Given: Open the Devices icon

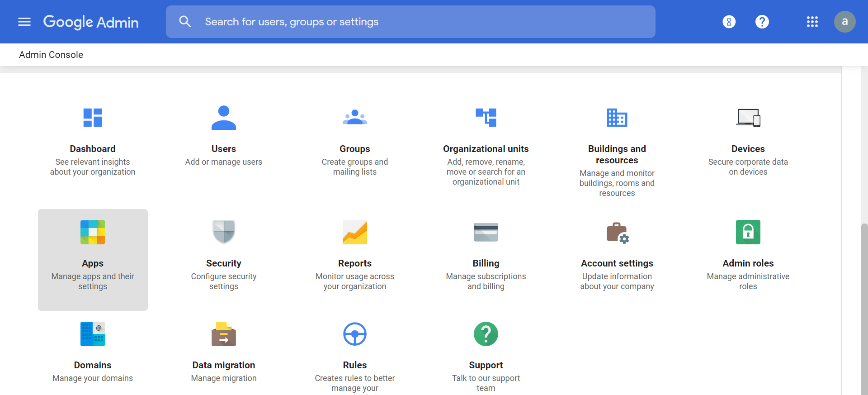Looking at the screenshot, I should (748, 118).
